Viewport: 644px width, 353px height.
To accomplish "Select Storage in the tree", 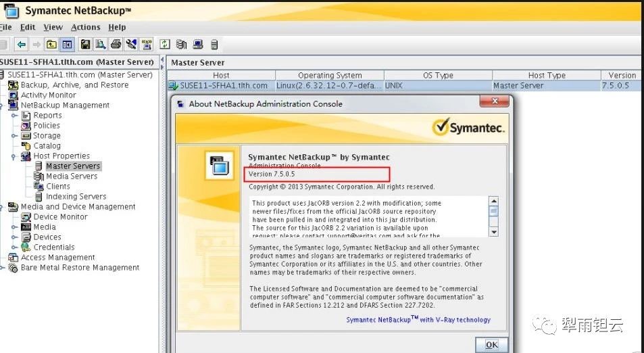I will coord(47,136).
